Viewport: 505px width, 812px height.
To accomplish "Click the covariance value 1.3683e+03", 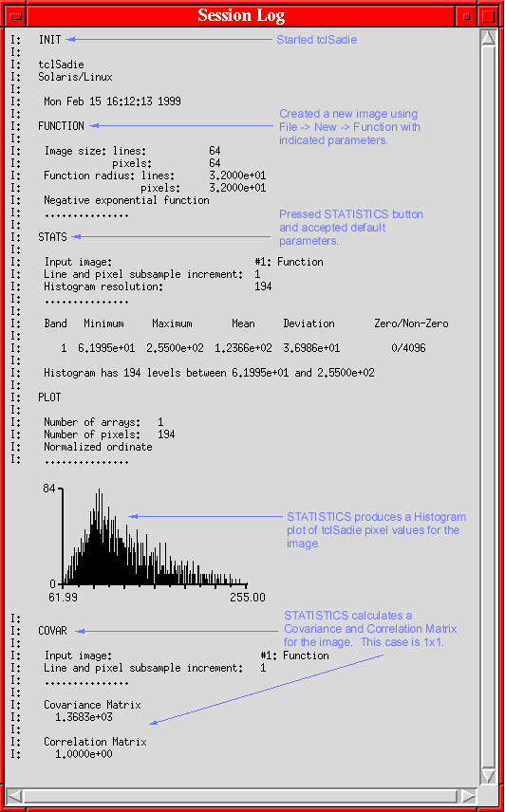I will [84, 717].
